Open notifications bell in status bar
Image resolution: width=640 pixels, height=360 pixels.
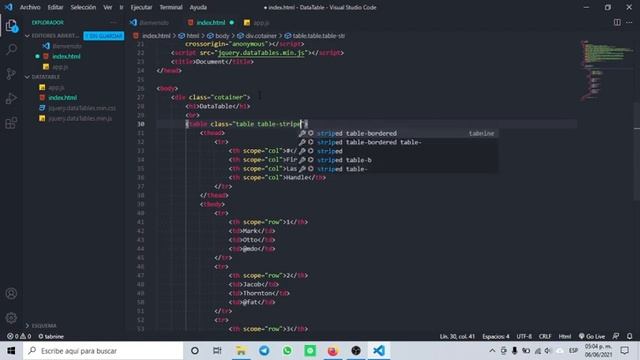[629, 336]
